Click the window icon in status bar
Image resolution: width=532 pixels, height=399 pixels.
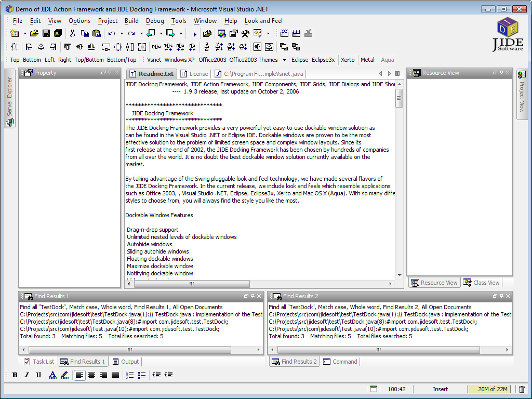point(373,389)
